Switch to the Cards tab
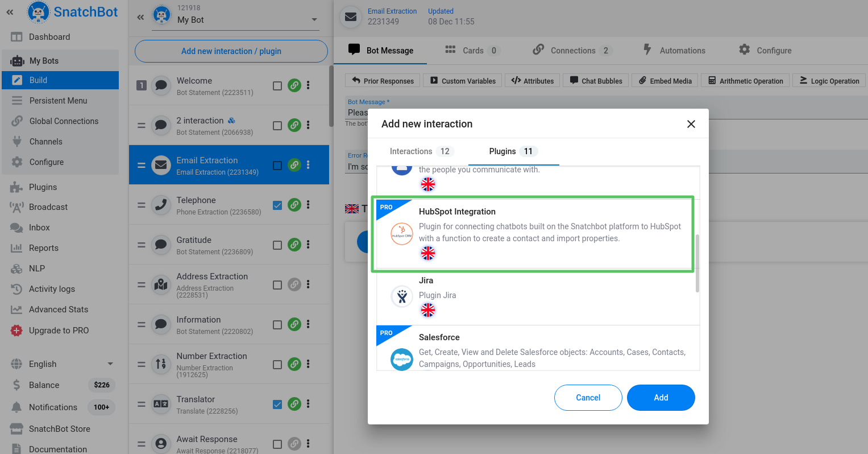Image resolution: width=868 pixels, height=454 pixels. click(x=472, y=50)
